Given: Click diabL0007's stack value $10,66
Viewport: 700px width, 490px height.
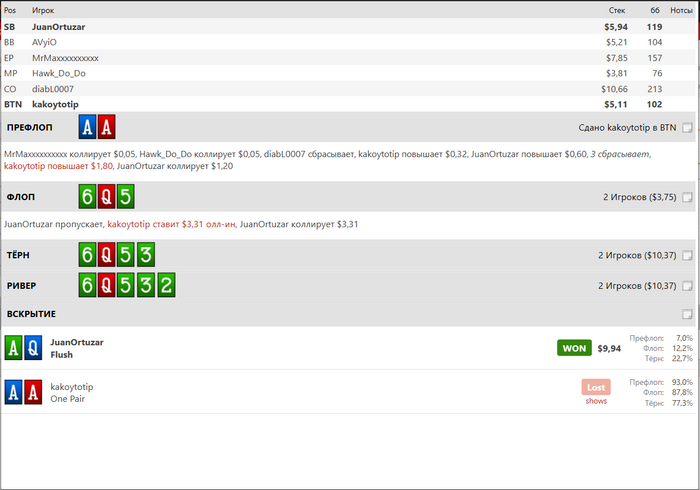Looking at the screenshot, I should pyautogui.click(x=614, y=89).
